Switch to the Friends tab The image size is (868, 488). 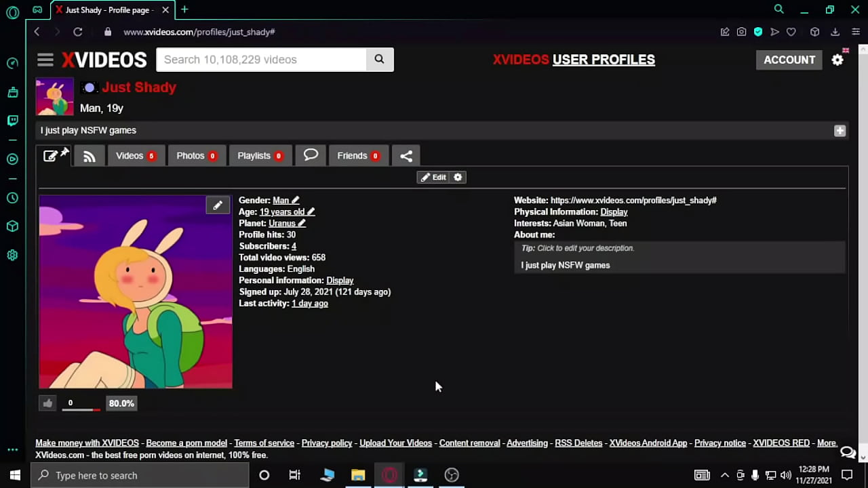coord(357,156)
